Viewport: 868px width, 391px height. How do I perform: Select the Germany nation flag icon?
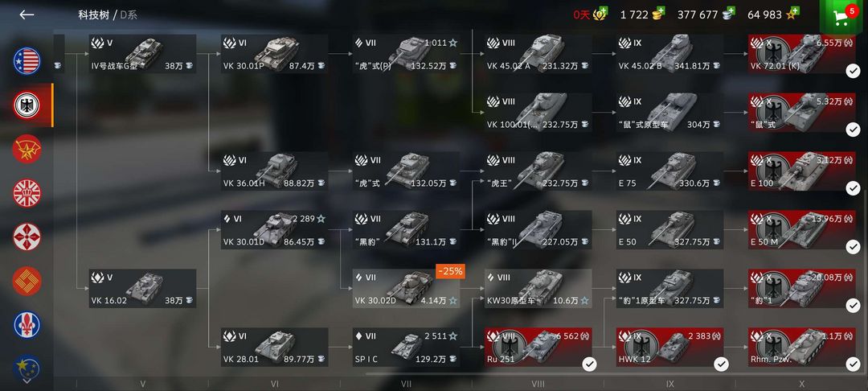click(27, 105)
